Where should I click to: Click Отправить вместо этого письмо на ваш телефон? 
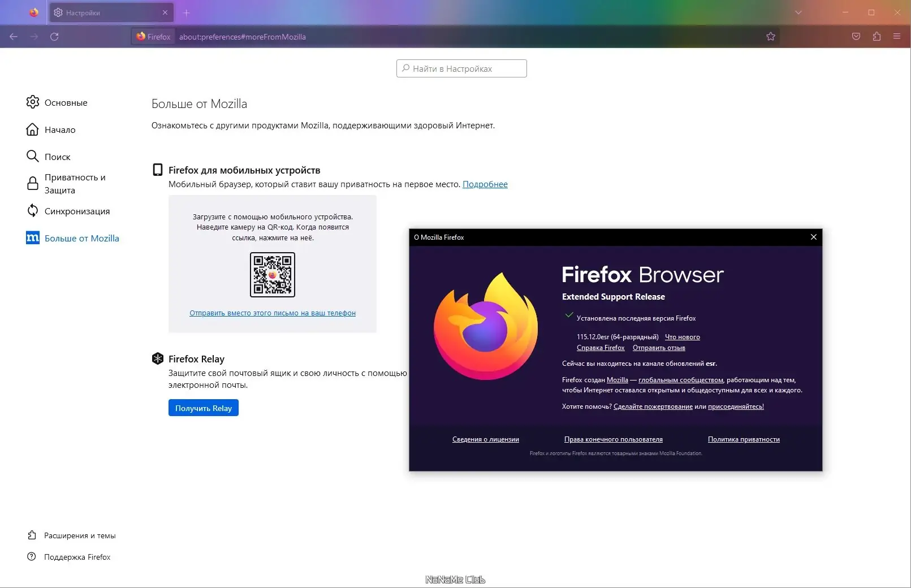pos(273,313)
